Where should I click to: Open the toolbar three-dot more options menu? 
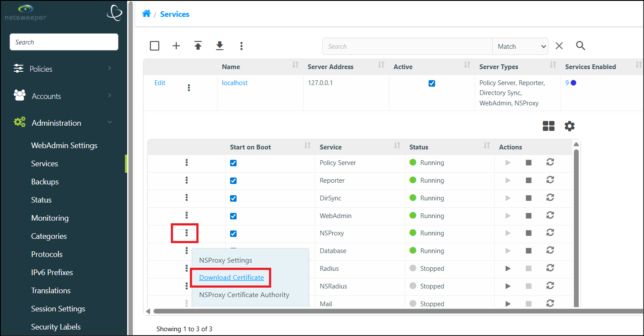pyautogui.click(x=241, y=46)
